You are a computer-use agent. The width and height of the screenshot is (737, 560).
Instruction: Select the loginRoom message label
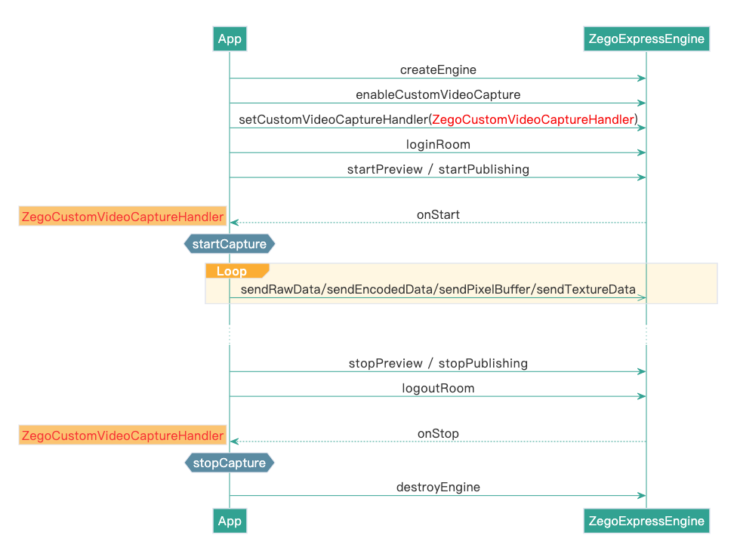coord(438,144)
